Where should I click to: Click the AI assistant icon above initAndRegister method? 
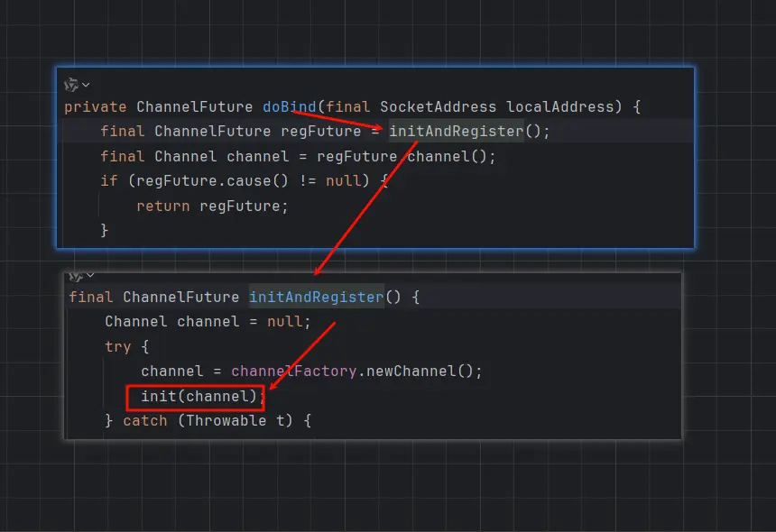point(76,276)
